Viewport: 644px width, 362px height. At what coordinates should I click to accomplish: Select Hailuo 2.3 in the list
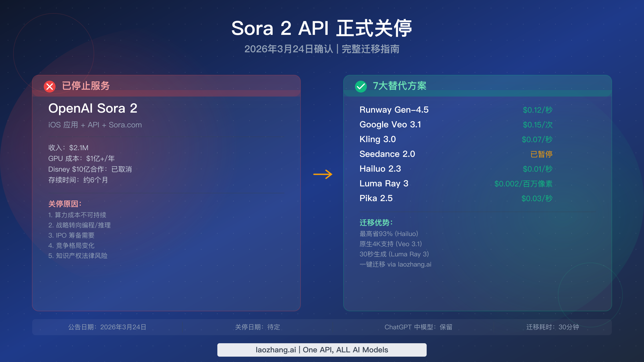coord(380,169)
